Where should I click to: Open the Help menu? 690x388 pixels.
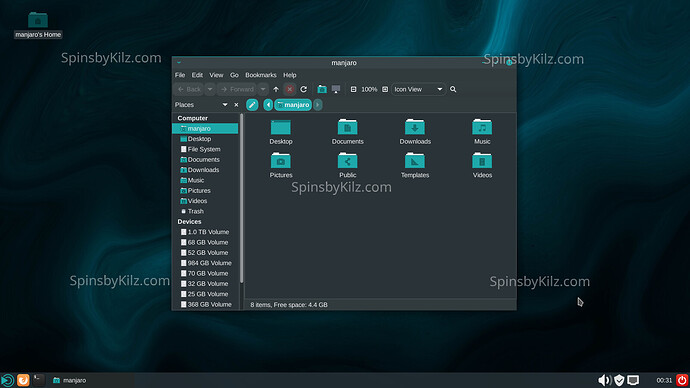pyautogui.click(x=290, y=75)
